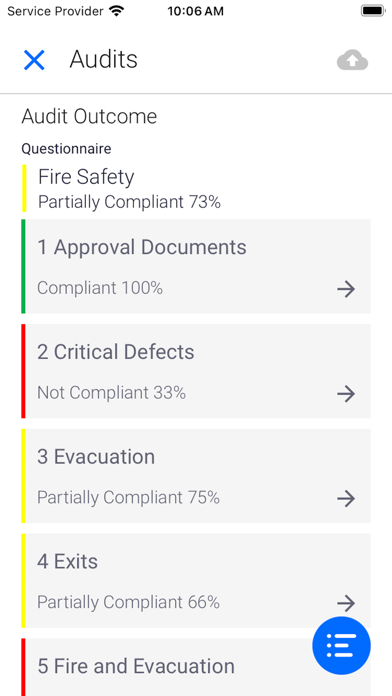Close Audits with the blue X icon
The width and height of the screenshot is (392, 696).
click(x=34, y=60)
